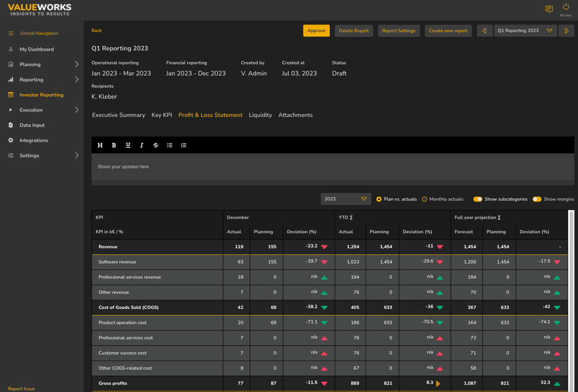This screenshot has width=578, height=392.
Task: Open the Executive Summary tab
Action: 118,115
